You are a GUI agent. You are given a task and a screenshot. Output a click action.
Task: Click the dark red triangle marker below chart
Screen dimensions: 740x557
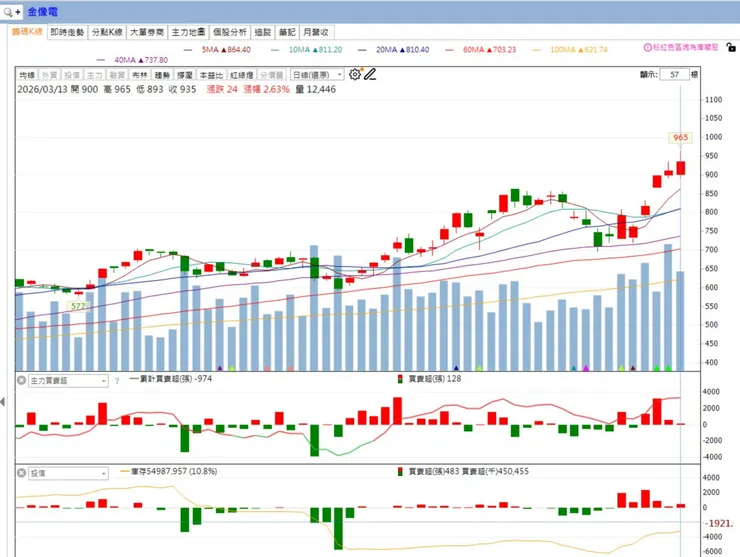633,368
